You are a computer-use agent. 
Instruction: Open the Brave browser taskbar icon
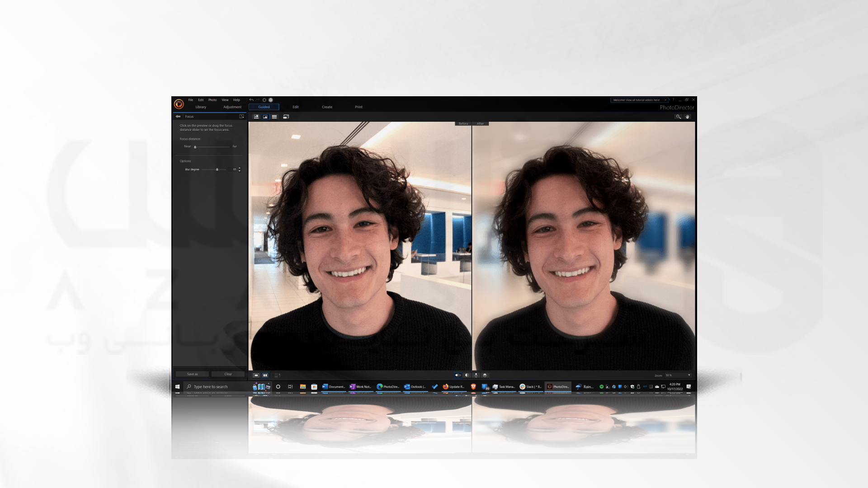point(473,387)
